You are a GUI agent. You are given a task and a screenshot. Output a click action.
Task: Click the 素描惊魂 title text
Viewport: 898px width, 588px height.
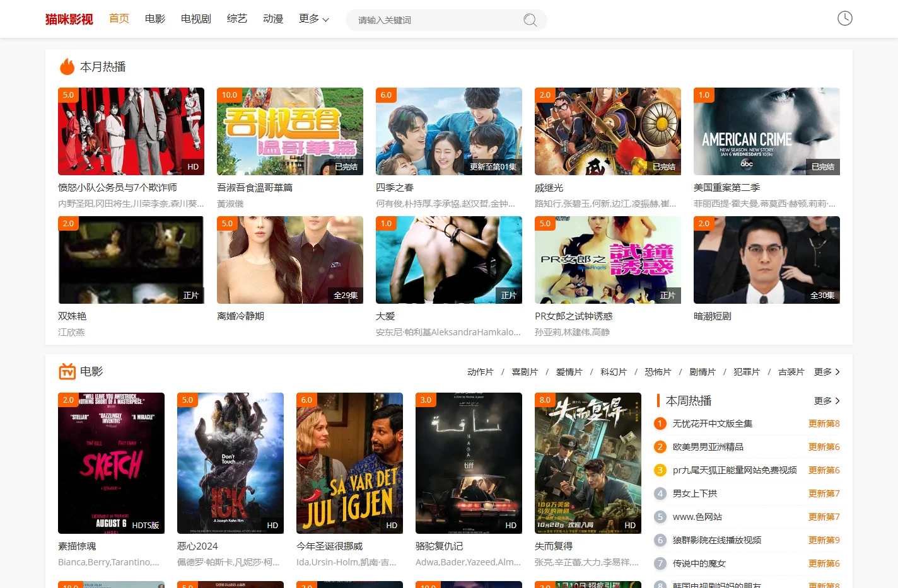point(77,546)
